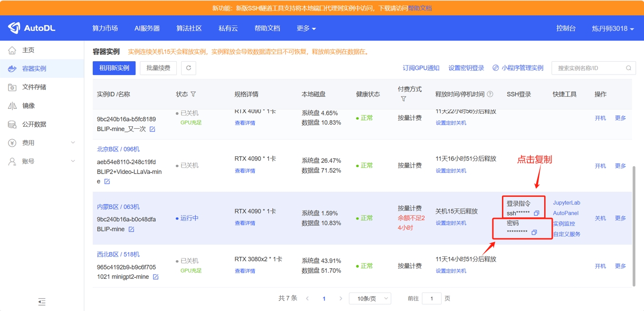Show release time help tooltip
The width and height of the screenshot is (644, 311).
point(490,94)
